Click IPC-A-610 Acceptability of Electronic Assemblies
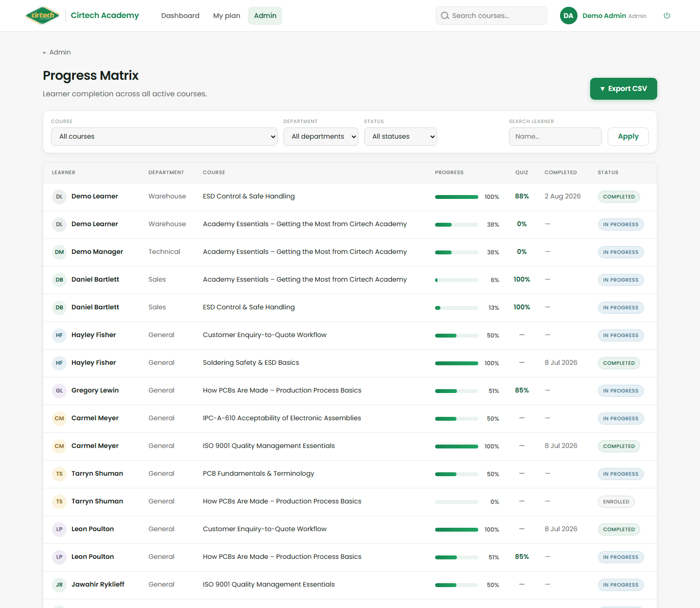 pyautogui.click(x=282, y=418)
